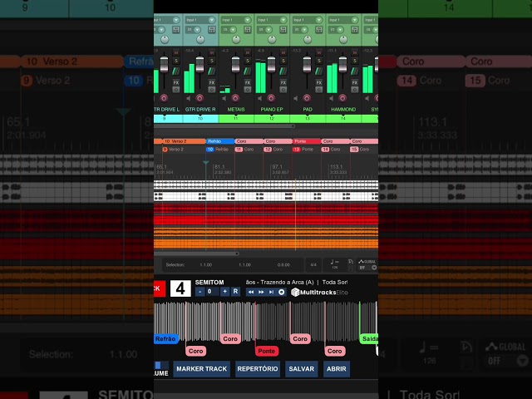Reset semitone with the R button
Image resolution: width=532 pixels, height=399 pixels.
click(x=235, y=292)
